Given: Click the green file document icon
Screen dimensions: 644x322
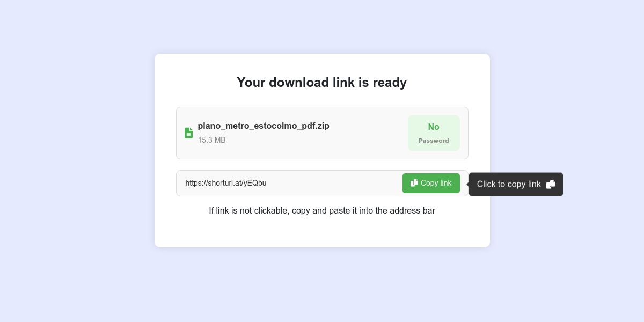Looking at the screenshot, I should pyautogui.click(x=188, y=133).
